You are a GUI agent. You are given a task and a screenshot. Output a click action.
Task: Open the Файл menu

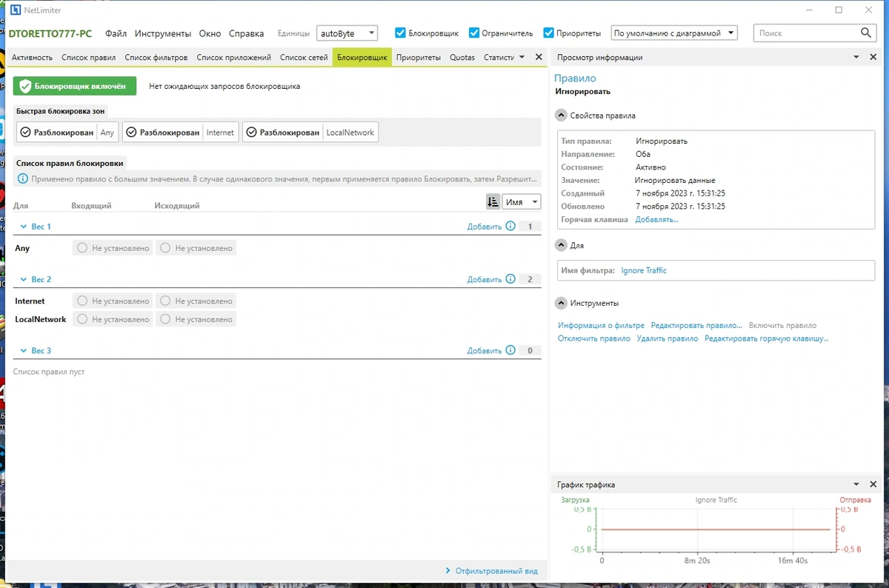[116, 33]
